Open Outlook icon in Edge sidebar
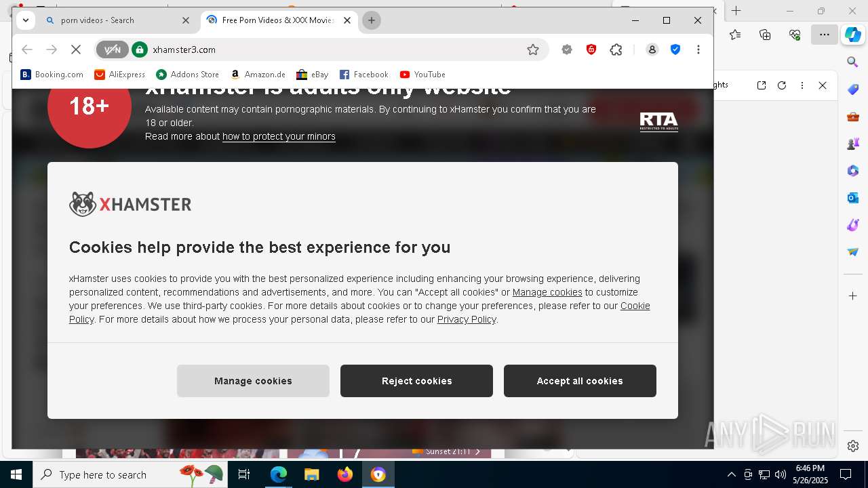 point(853,198)
